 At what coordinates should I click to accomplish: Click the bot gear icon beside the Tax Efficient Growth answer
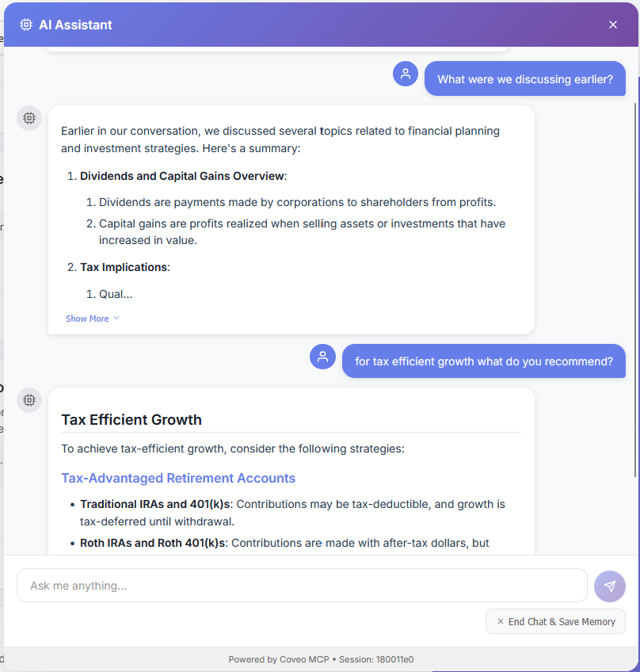pos(29,400)
